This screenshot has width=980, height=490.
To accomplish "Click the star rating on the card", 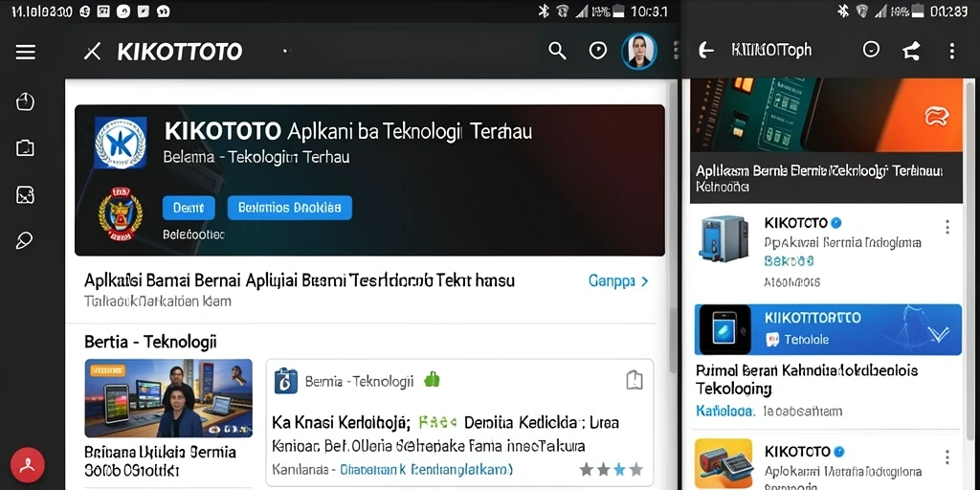I will click(x=611, y=469).
